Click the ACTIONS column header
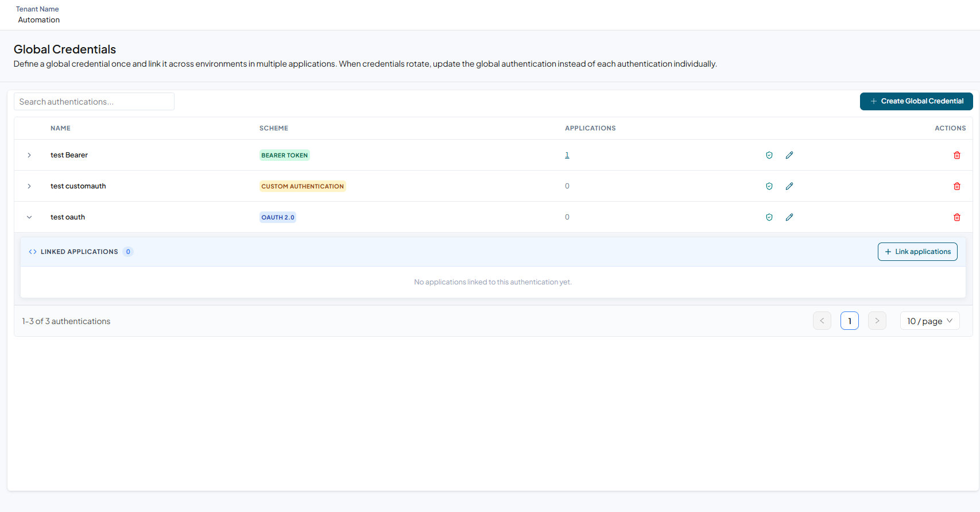The height and width of the screenshot is (512, 980). (x=950, y=128)
